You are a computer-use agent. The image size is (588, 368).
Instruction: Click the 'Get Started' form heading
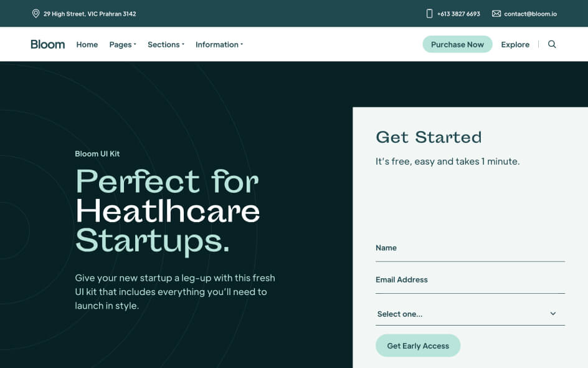pos(429,137)
